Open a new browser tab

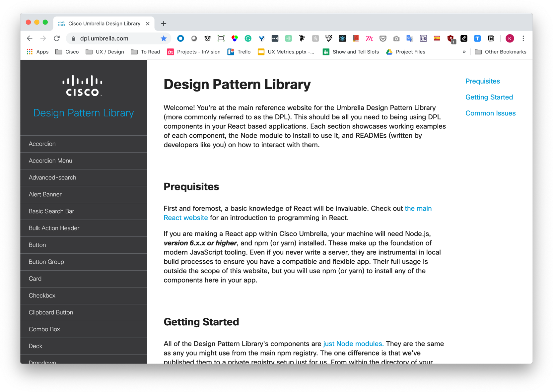(164, 24)
